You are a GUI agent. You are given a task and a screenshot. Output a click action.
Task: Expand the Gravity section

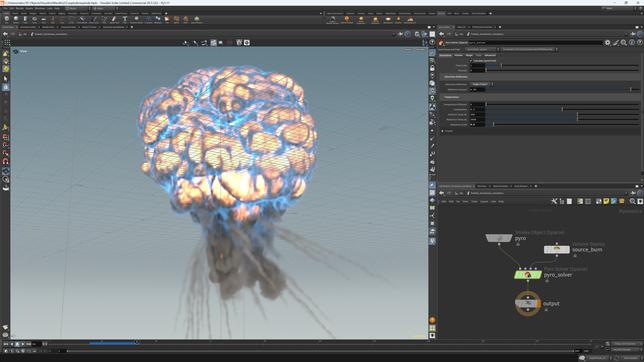[x=443, y=131]
